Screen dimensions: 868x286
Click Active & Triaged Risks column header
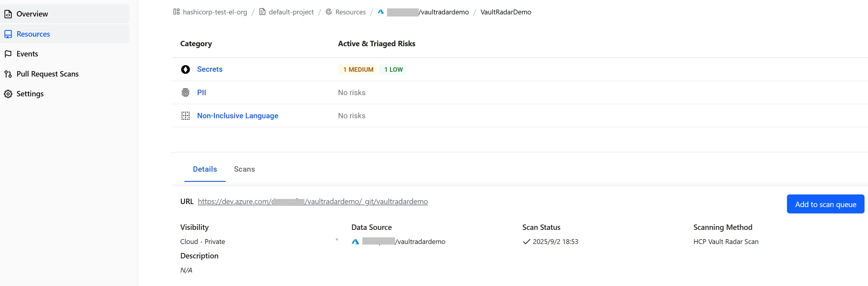click(x=376, y=44)
